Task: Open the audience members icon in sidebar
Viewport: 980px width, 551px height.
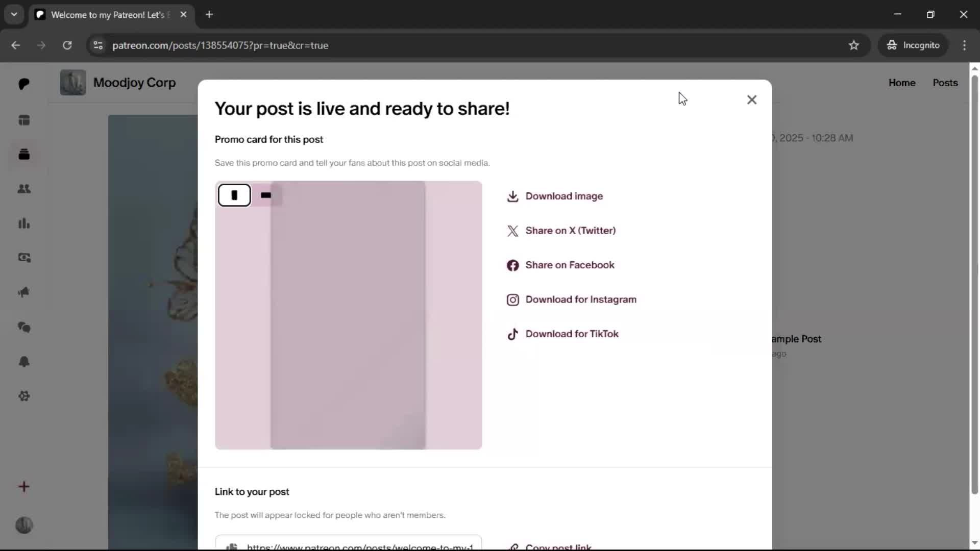Action: coord(24,189)
